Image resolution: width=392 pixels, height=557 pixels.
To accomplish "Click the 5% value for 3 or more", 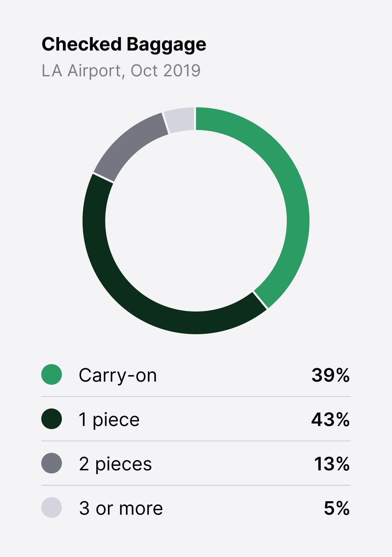I will coord(337,508).
